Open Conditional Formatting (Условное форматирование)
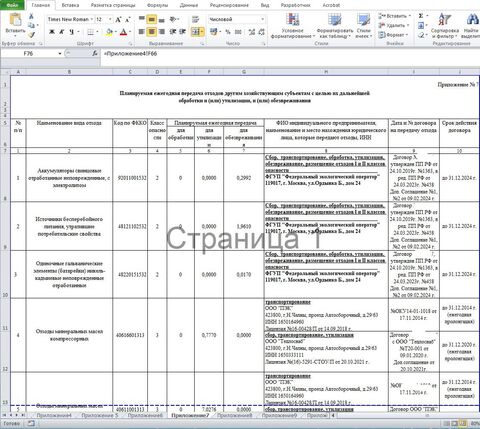The width and height of the screenshot is (480, 429). [x=293, y=26]
